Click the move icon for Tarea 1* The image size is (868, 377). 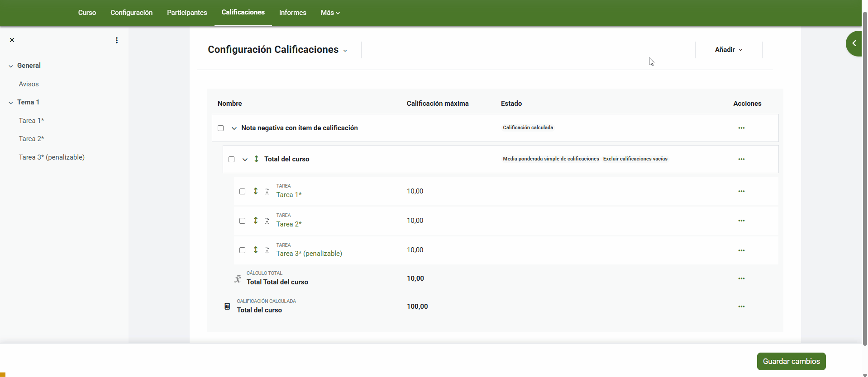(256, 191)
